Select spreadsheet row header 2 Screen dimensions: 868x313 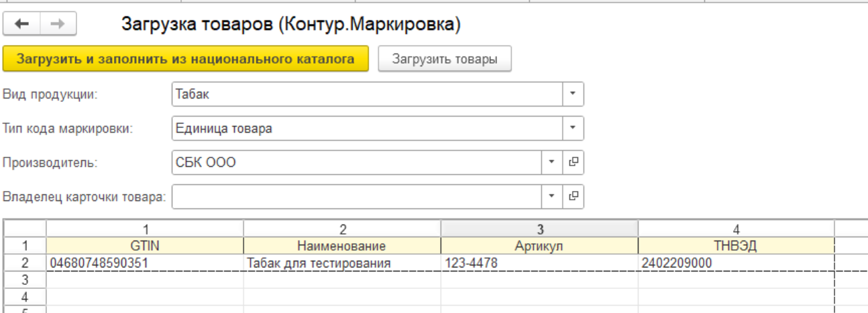(x=24, y=263)
